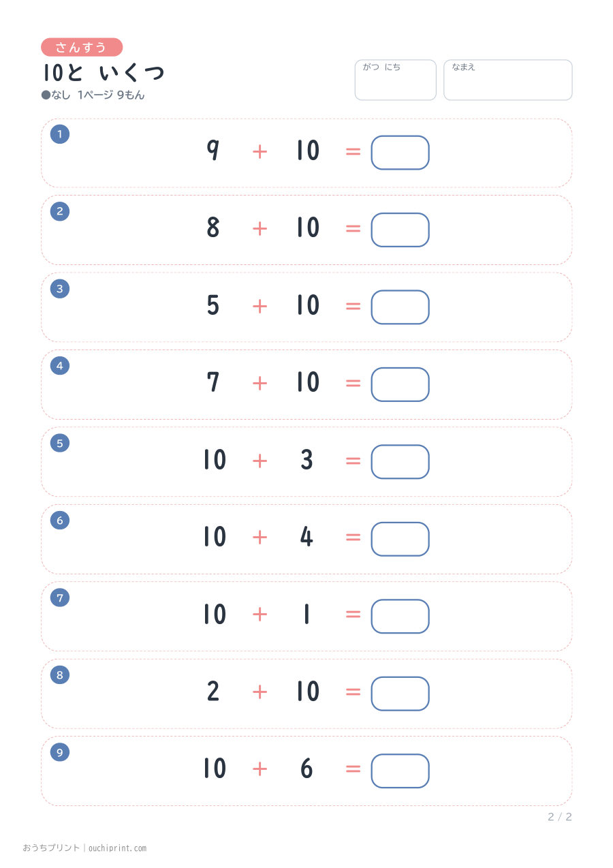Click the blue number 7 badge

click(60, 598)
